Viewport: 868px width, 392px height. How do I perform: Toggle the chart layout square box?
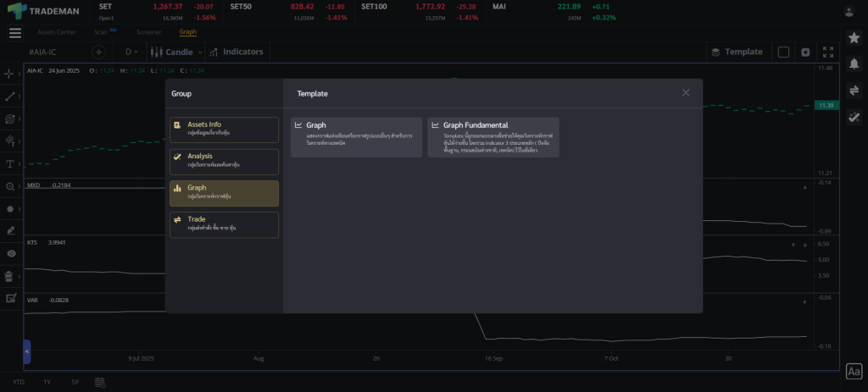pos(783,52)
